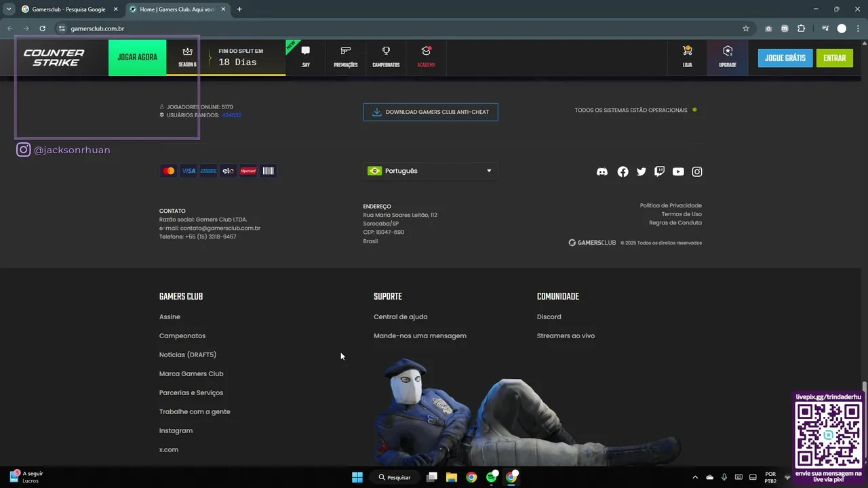The height and width of the screenshot is (488, 868).
Task: Click the Fim do Split 18 Dias banner
Action: 241,57
